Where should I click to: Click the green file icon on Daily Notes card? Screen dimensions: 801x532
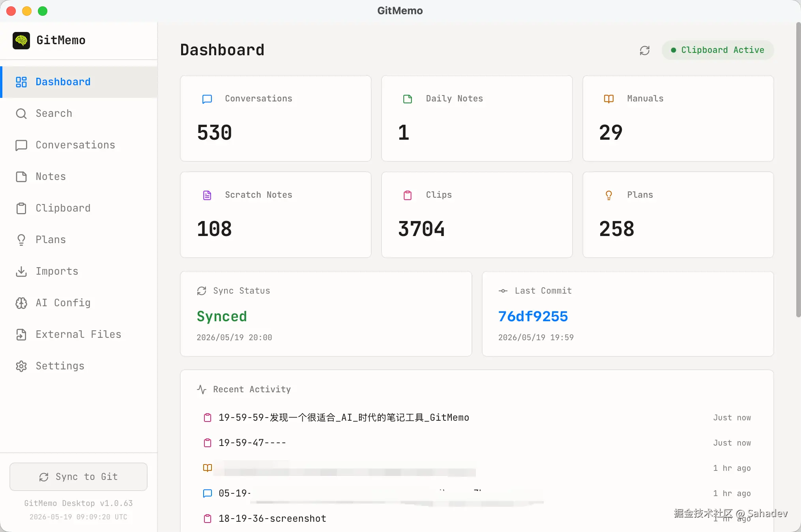pos(408,99)
